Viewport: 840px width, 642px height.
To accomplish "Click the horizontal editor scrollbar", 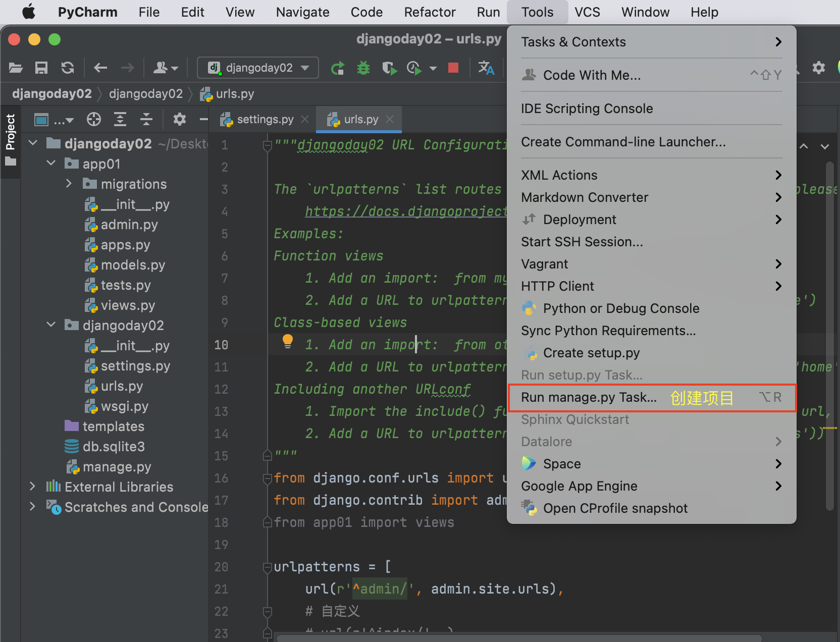I will click(x=519, y=637).
